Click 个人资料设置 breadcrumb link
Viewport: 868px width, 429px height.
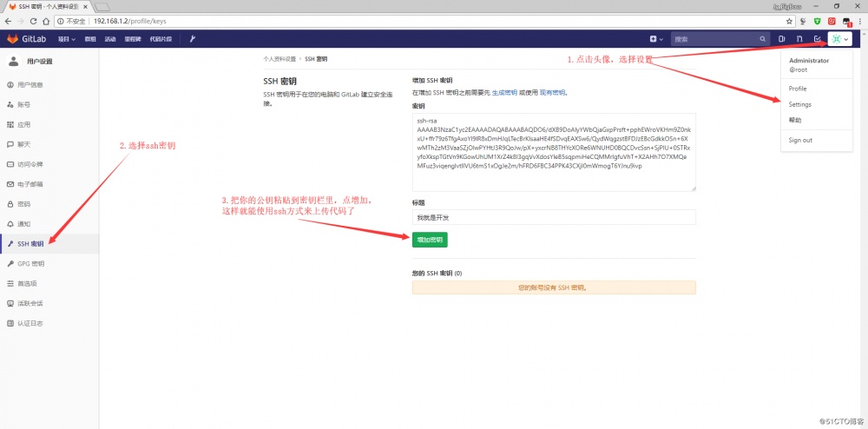[x=279, y=58]
